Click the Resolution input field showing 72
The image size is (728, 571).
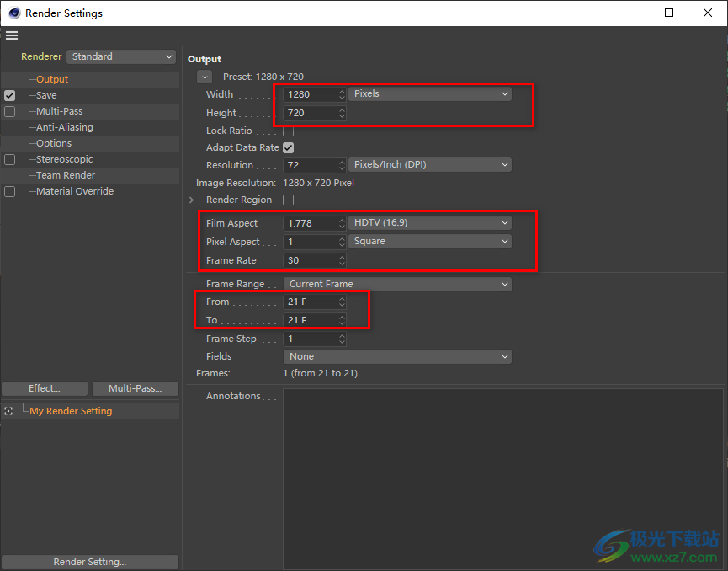pos(311,165)
